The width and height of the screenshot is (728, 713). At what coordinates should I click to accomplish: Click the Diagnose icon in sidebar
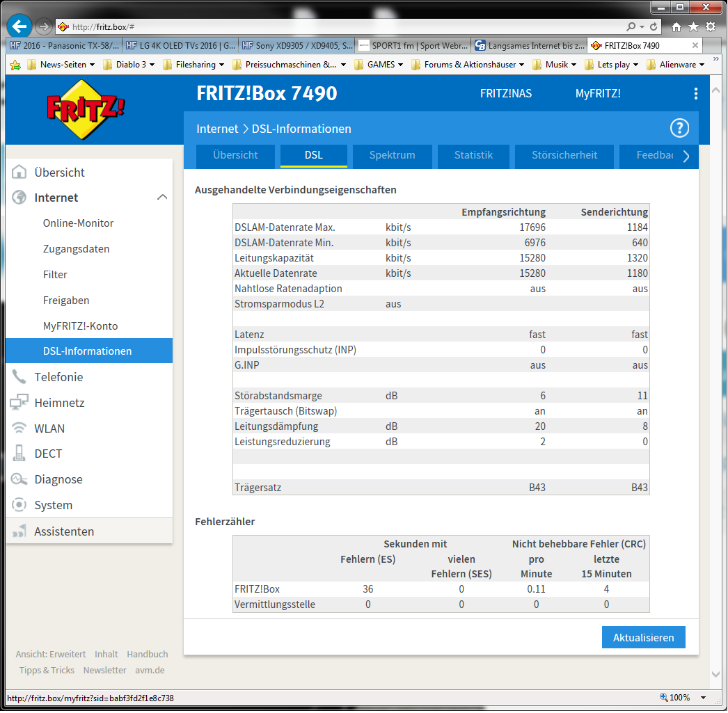pos(19,479)
